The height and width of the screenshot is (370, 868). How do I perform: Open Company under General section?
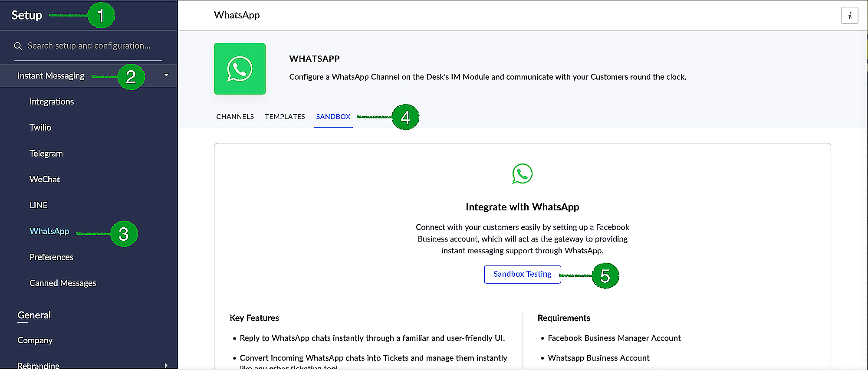pyautogui.click(x=35, y=341)
